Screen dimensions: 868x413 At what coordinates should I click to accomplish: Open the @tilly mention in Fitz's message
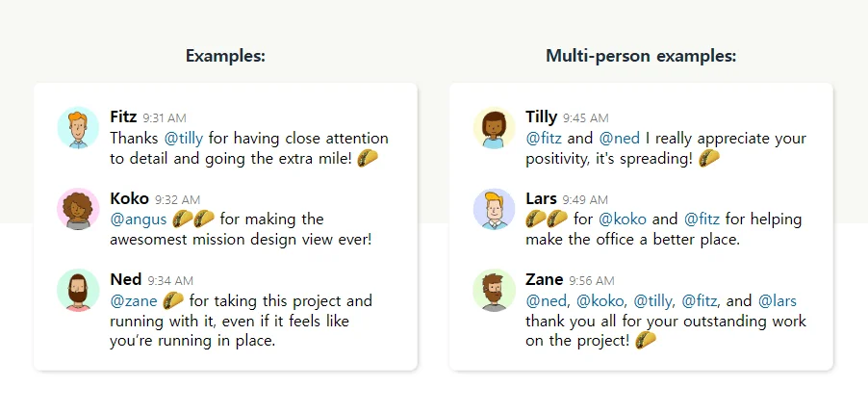184,139
